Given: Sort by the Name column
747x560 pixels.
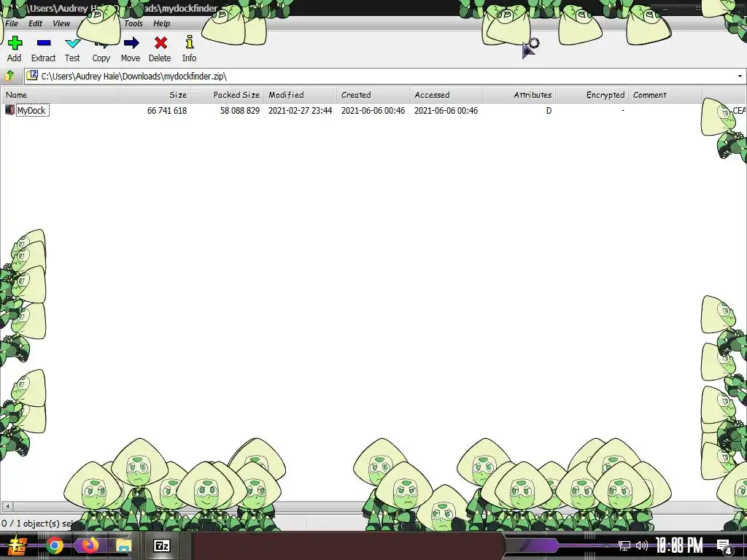Looking at the screenshot, I should tap(60, 95).
